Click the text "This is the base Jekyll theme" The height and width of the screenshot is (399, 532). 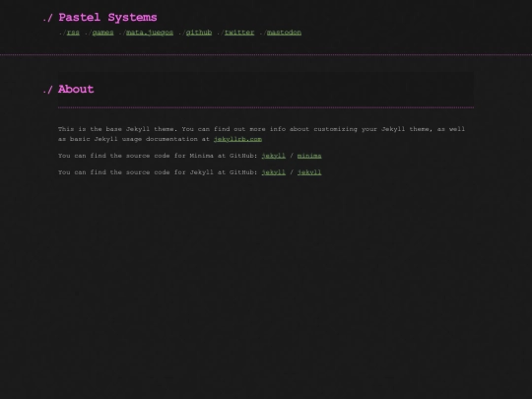pyautogui.click(x=117, y=129)
